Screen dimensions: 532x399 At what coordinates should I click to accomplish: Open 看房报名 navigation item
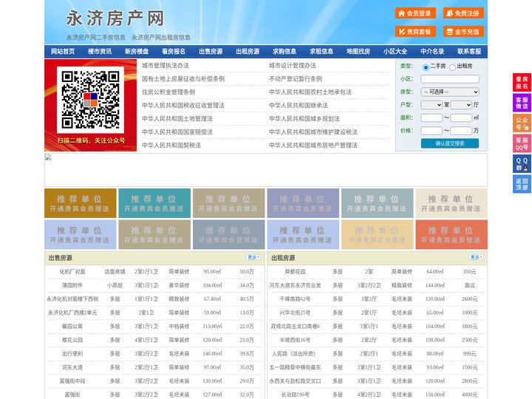174,52
